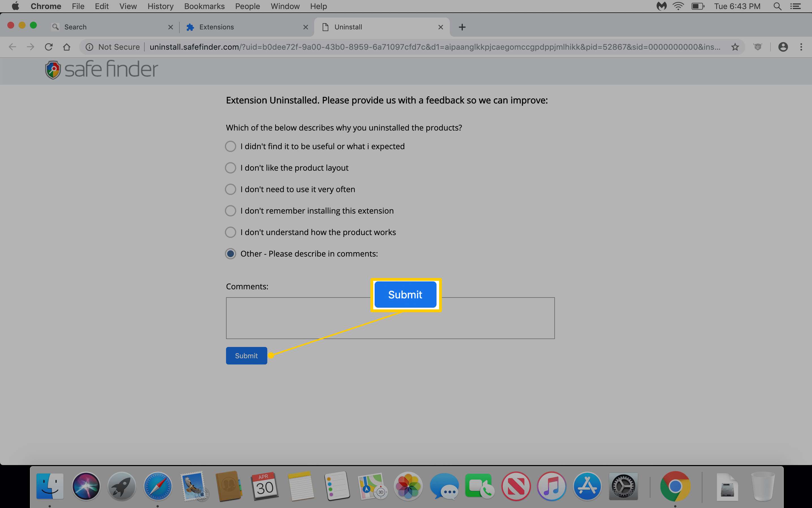Image resolution: width=812 pixels, height=508 pixels.
Task: Select 'Other - Please describe in comments'
Action: coord(230,253)
